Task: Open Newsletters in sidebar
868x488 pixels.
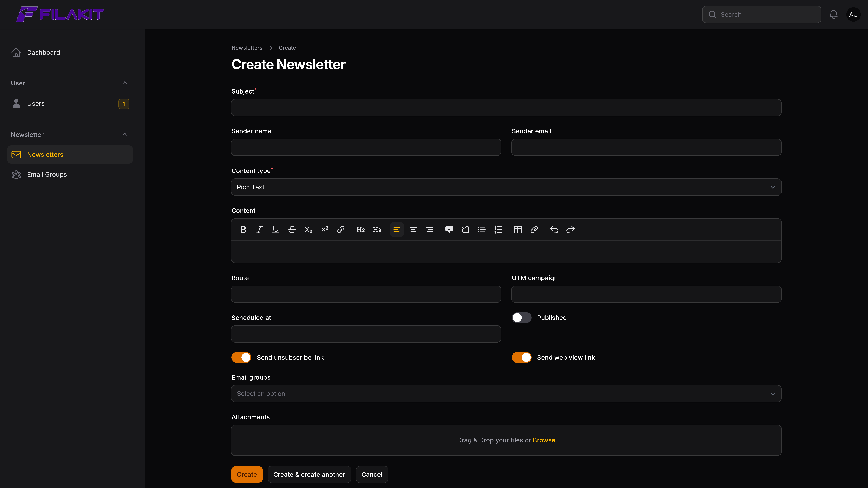Action: [70, 155]
